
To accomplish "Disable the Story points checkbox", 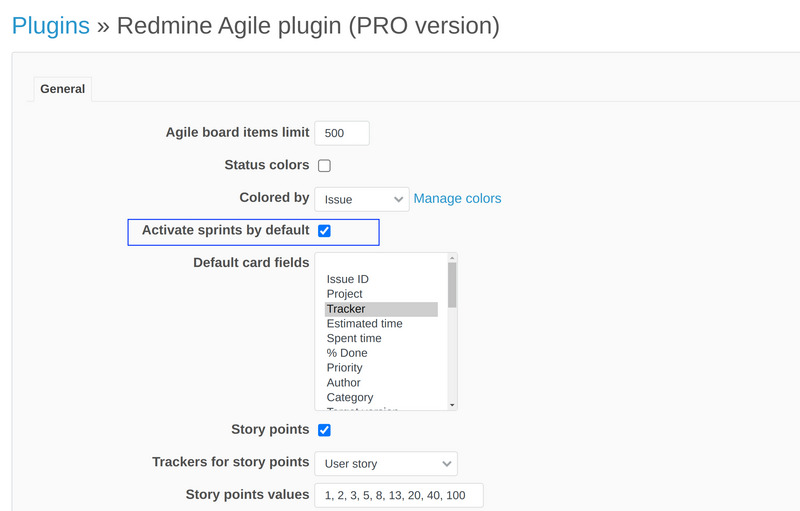I will point(324,430).
